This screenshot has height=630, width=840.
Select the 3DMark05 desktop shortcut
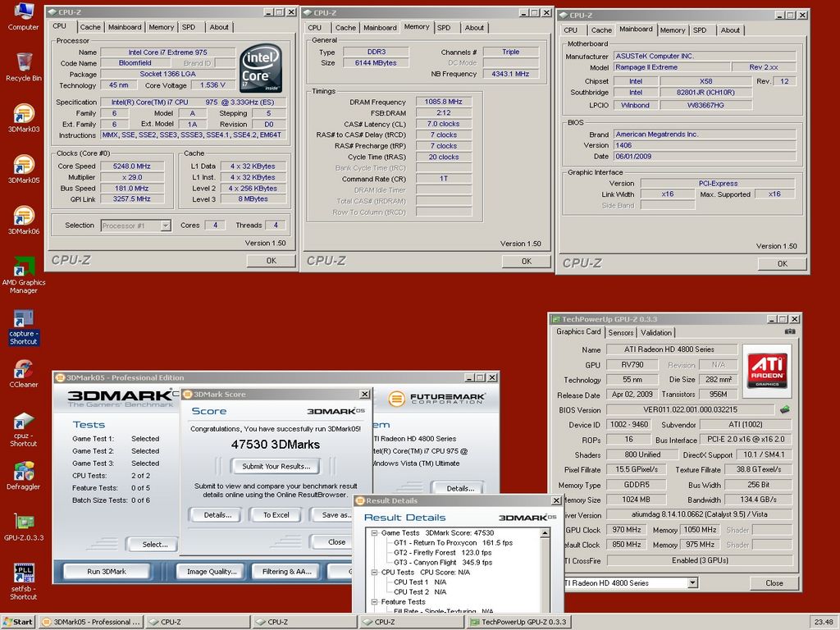pos(24,169)
